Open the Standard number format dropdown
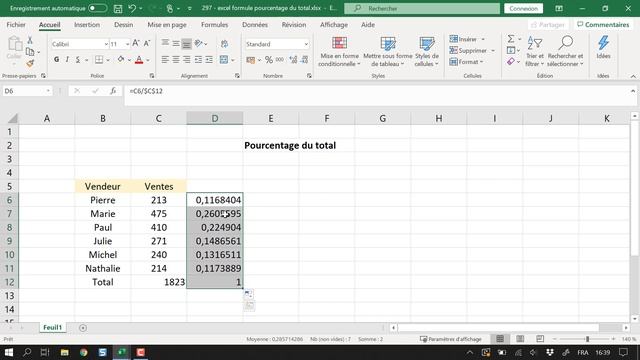 pyautogui.click(x=306, y=44)
